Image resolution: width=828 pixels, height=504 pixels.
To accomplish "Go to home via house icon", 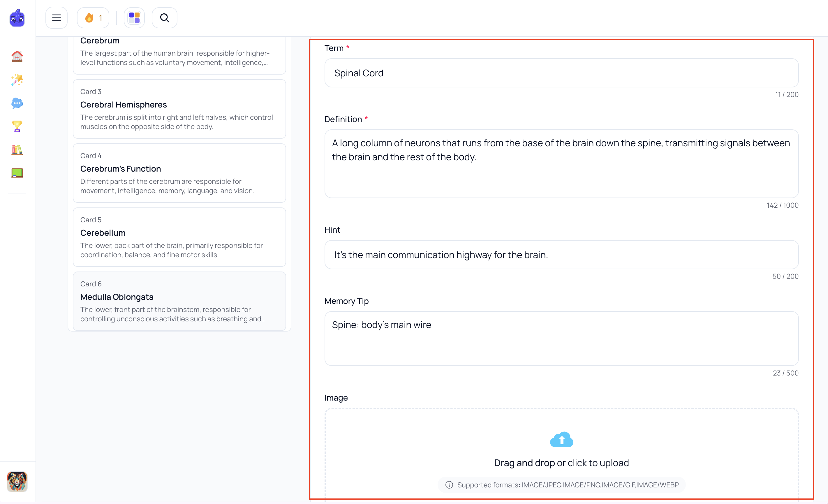I will click(x=17, y=57).
